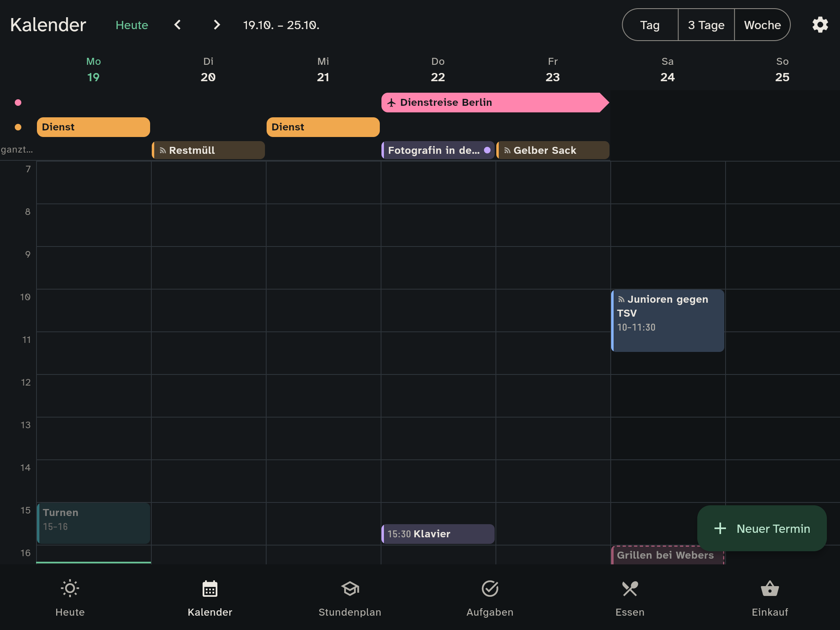Open Aufgaben checkmark icon
The image size is (840, 630).
(490, 589)
